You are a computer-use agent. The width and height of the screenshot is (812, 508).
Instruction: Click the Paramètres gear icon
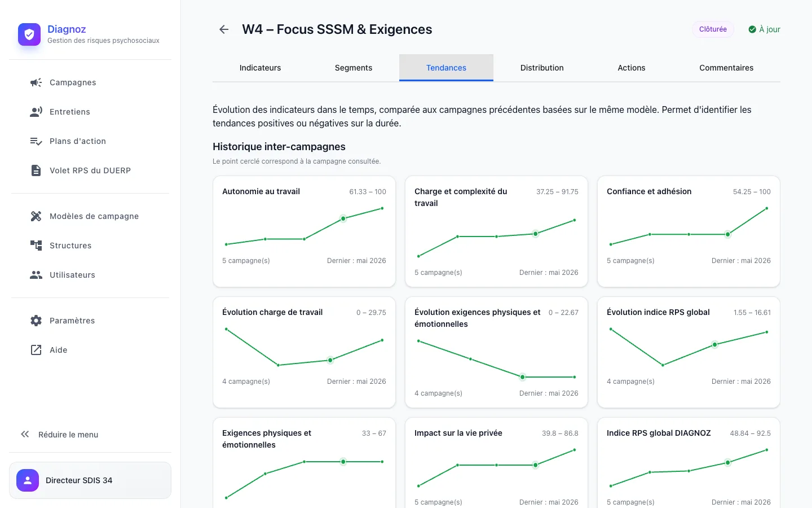(36, 321)
